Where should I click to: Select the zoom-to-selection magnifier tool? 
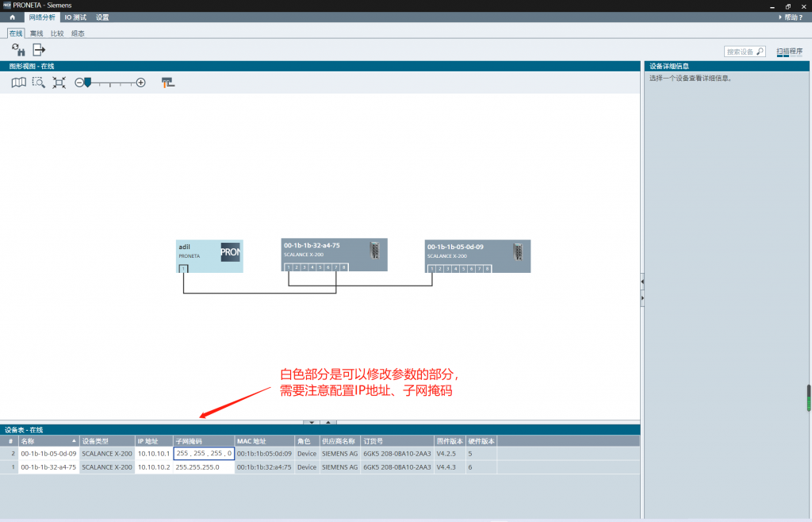[38, 83]
